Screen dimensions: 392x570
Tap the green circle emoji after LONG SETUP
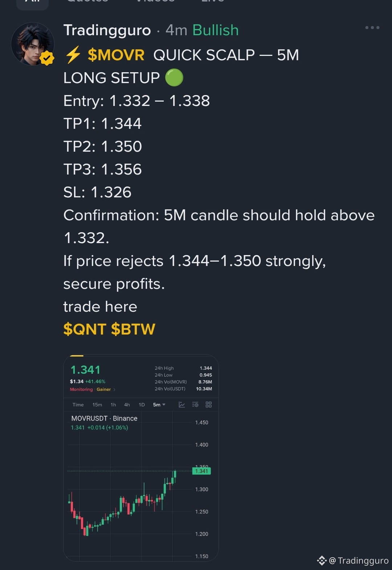[174, 78]
